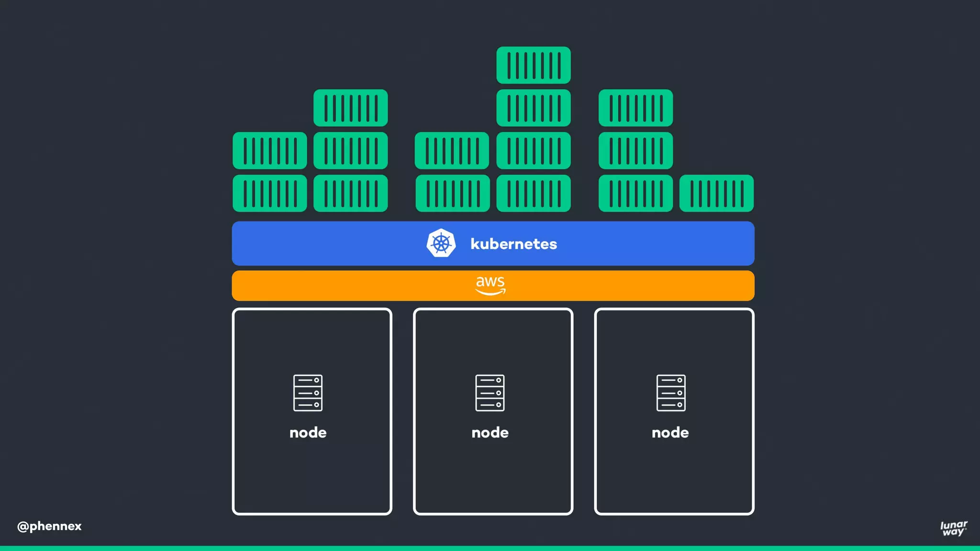Click the "kubernetes" text label

[513, 244]
